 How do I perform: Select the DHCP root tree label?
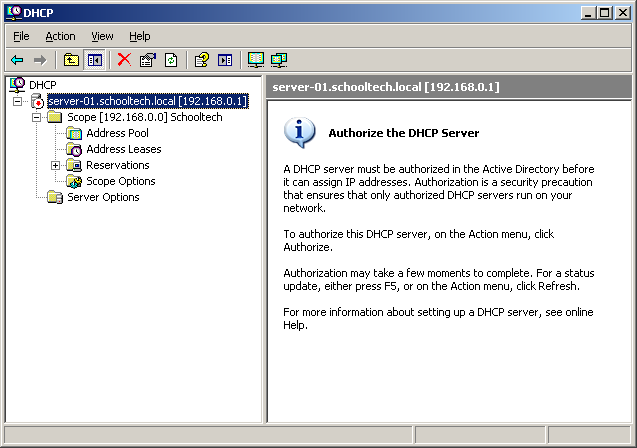pos(43,85)
